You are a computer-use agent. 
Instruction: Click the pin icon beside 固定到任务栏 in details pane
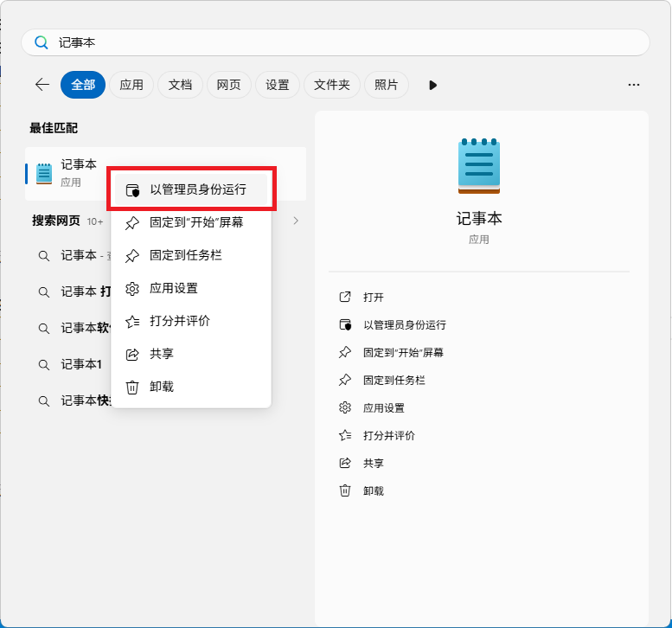[x=345, y=381]
